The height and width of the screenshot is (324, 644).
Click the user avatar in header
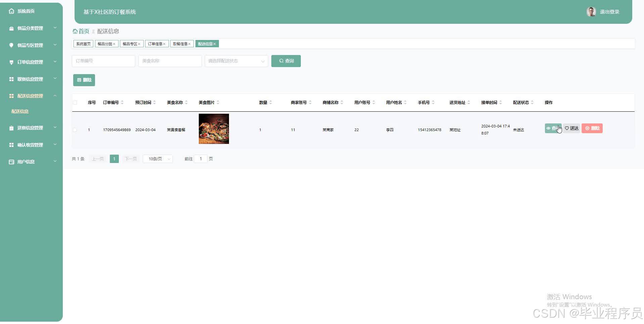click(591, 12)
